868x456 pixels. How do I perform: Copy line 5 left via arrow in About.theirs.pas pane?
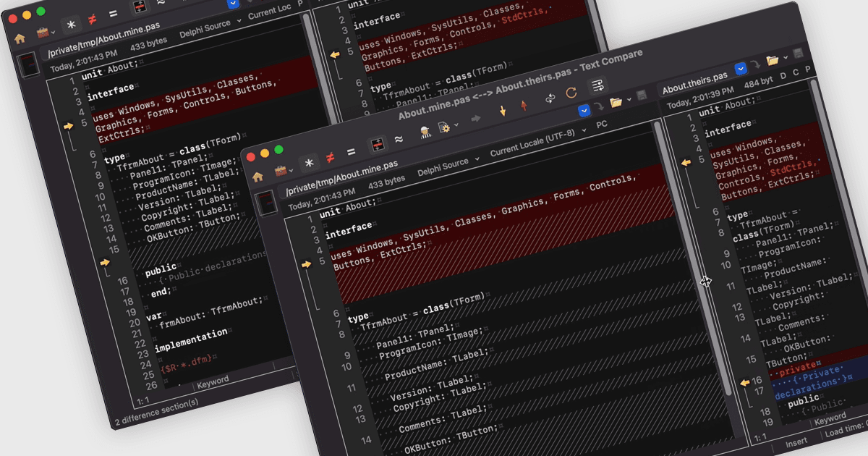pos(686,163)
